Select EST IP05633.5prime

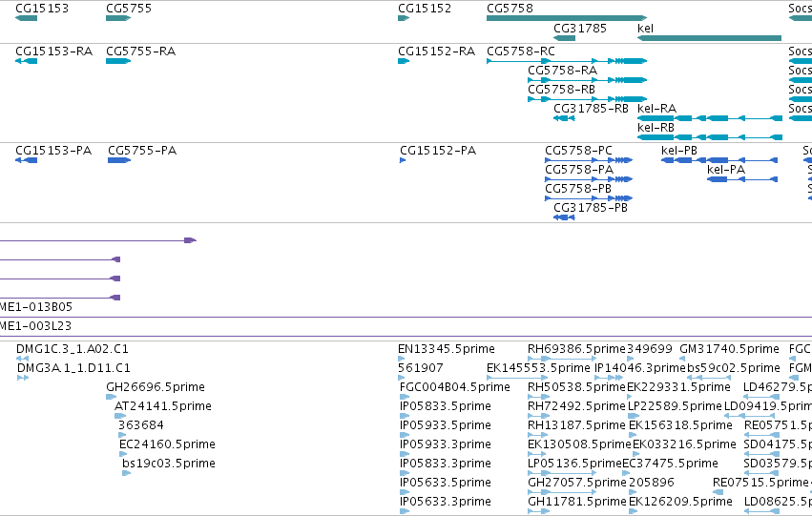coord(404,492)
